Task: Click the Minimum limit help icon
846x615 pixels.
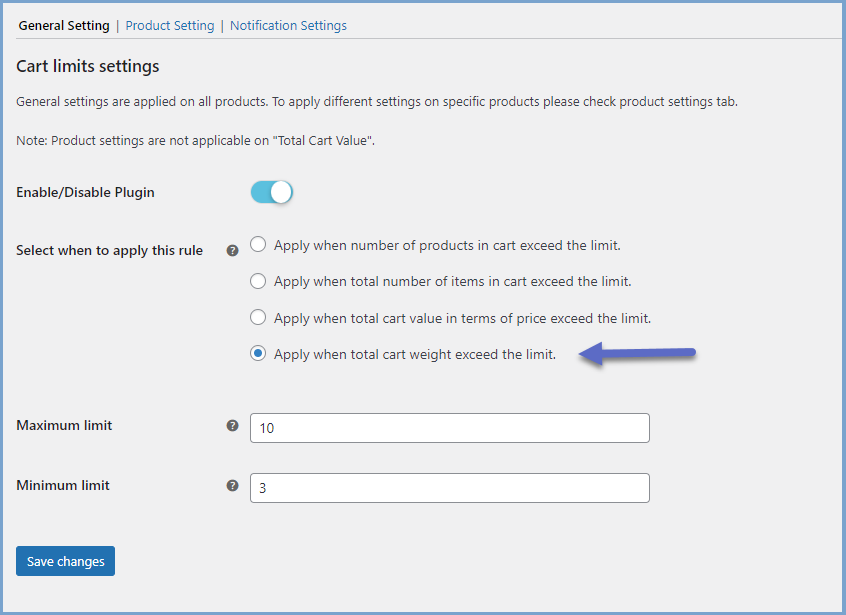Action: [232, 485]
